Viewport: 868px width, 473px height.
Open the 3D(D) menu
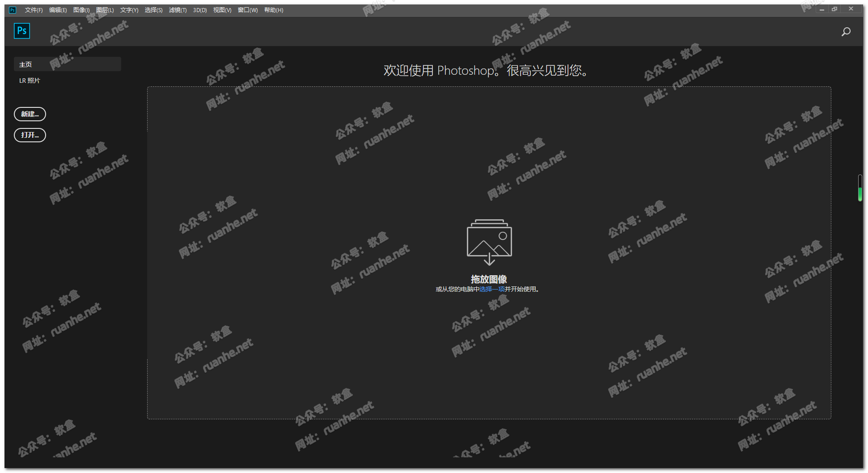click(x=200, y=10)
